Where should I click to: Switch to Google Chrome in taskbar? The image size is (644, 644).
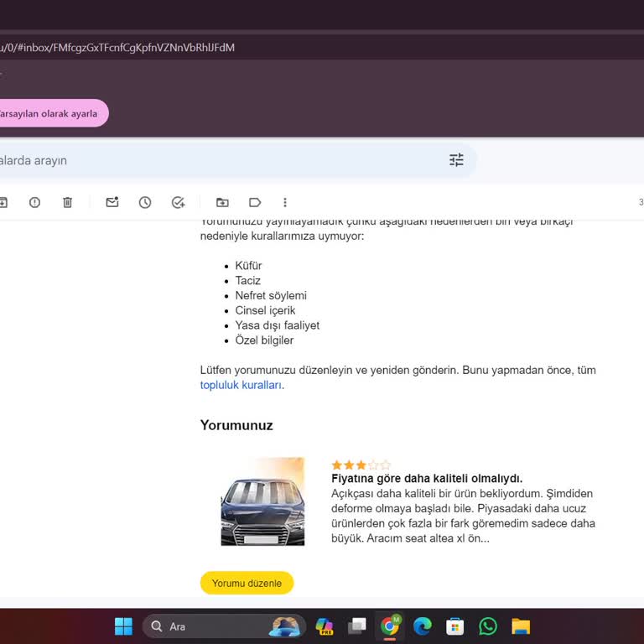[x=390, y=626]
